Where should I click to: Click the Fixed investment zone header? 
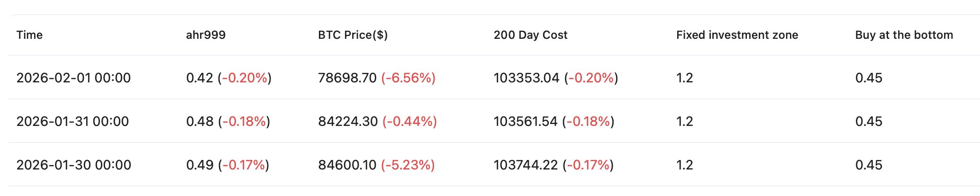point(737,35)
